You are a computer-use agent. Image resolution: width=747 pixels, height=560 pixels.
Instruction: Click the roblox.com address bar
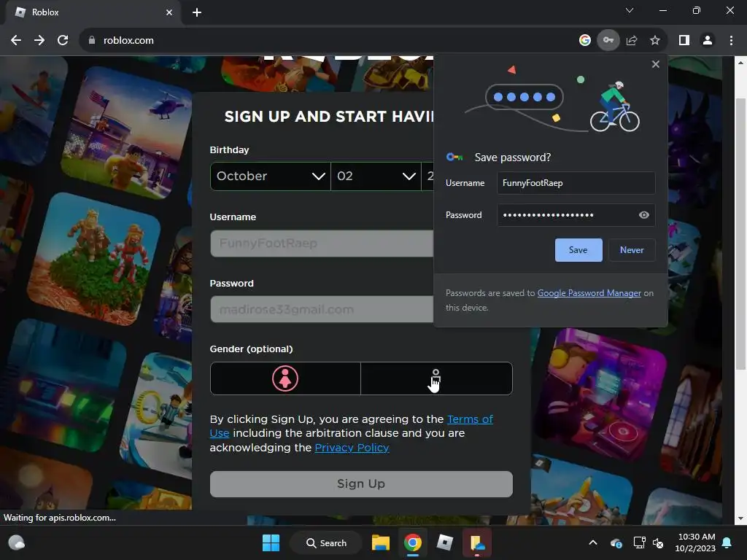tap(329, 41)
